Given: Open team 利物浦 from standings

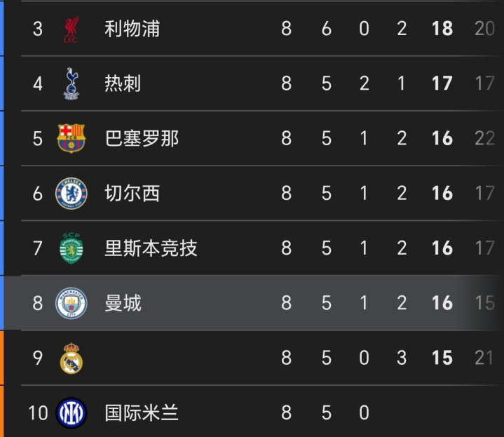Looking at the screenshot, I should point(132,29).
